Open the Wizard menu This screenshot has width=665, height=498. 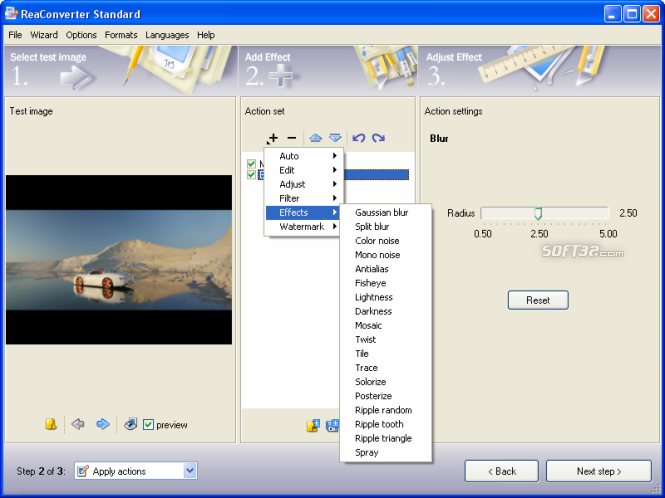pos(44,35)
